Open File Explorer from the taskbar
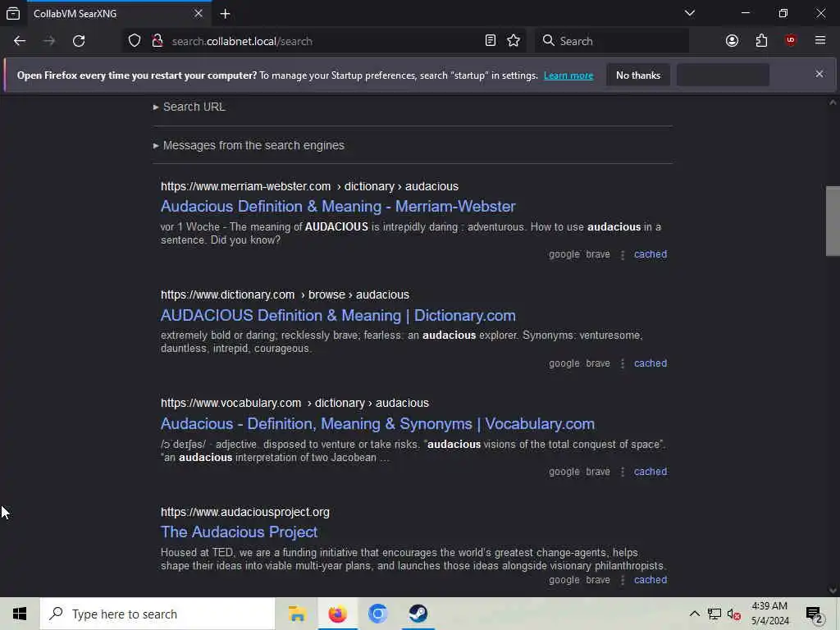Image resolution: width=840 pixels, height=630 pixels. coord(297,614)
